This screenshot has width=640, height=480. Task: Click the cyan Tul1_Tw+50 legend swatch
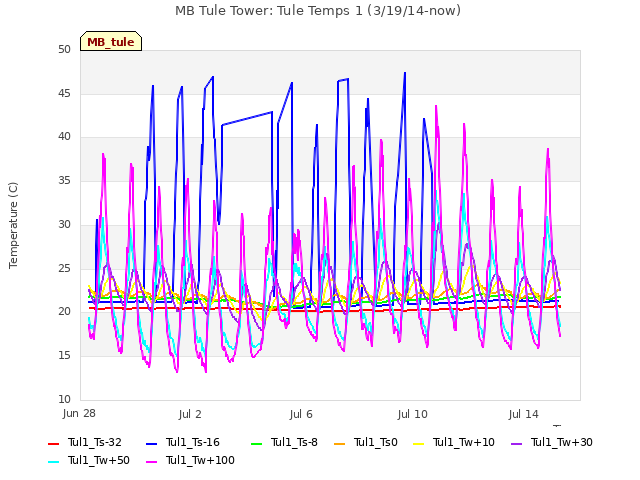54,461
